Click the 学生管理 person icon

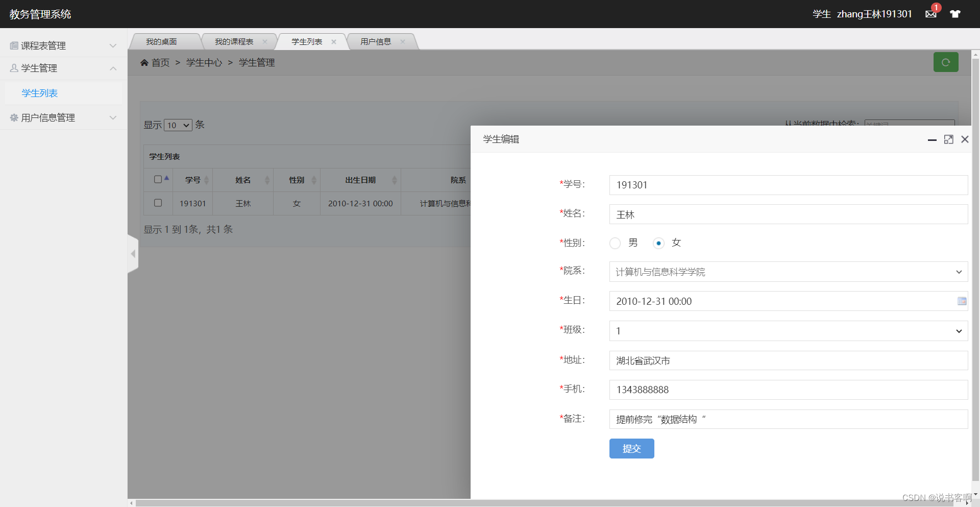tap(14, 68)
